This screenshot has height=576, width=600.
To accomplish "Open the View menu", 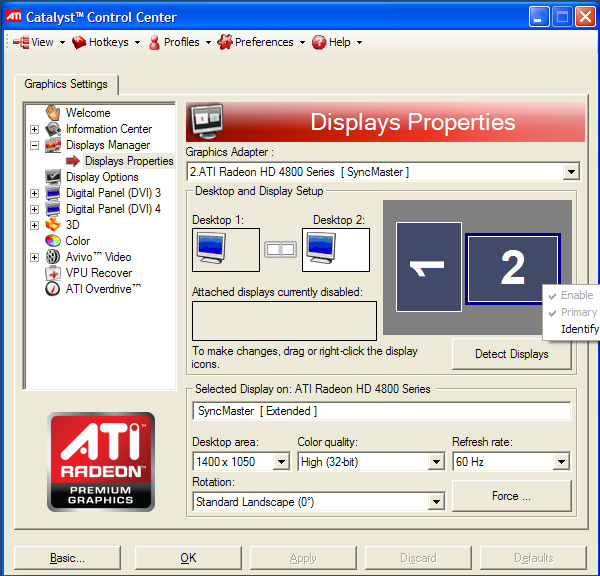I will point(39,42).
